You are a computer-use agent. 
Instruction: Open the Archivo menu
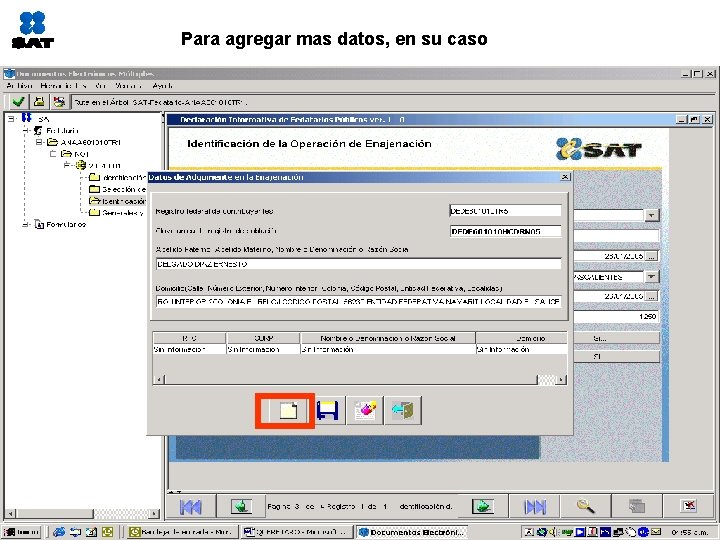tap(19, 86)
